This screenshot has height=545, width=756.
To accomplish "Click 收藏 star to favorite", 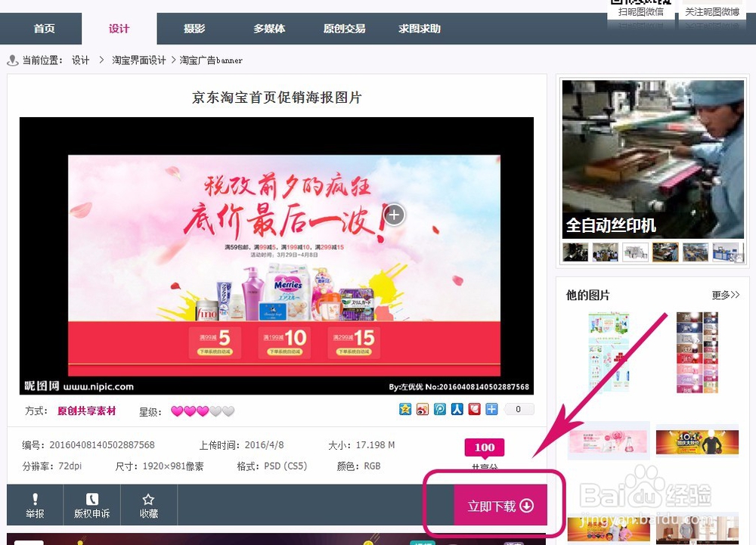I will tap(148, 505).
